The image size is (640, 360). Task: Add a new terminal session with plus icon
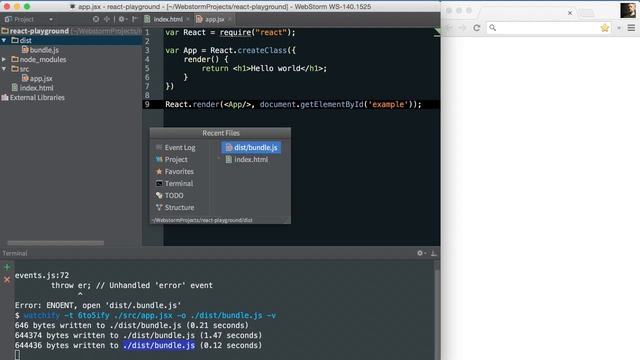tap(7, 267)
